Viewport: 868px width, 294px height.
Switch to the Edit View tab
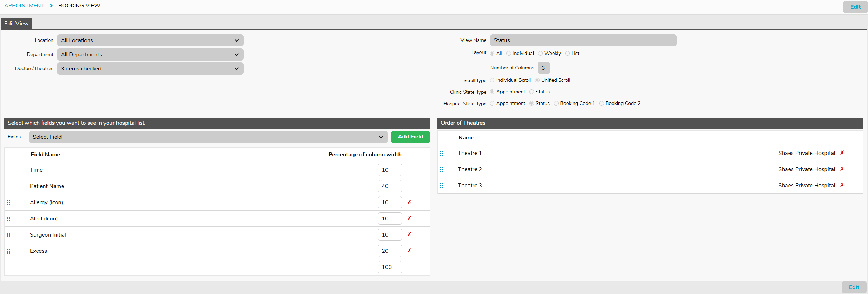pyautogui.click(x=17, y=24)
